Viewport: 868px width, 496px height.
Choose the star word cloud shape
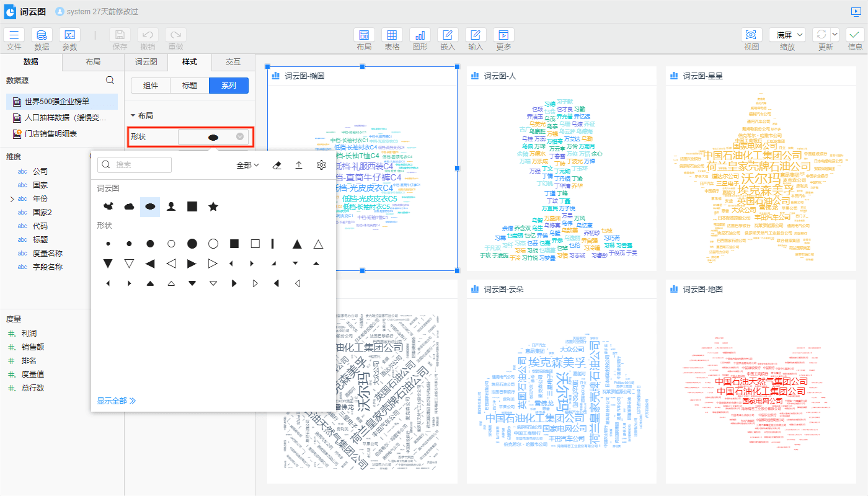pos(213,206)
